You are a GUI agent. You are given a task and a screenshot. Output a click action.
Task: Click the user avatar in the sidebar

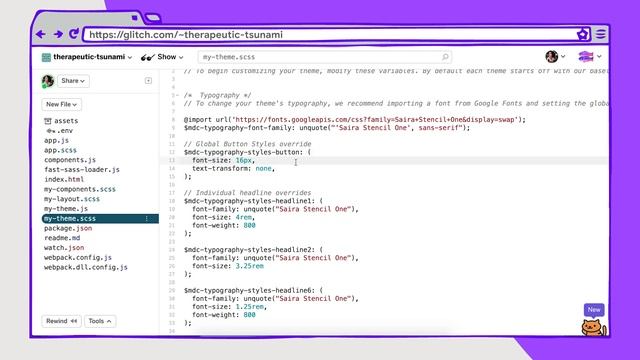[48, 81]
